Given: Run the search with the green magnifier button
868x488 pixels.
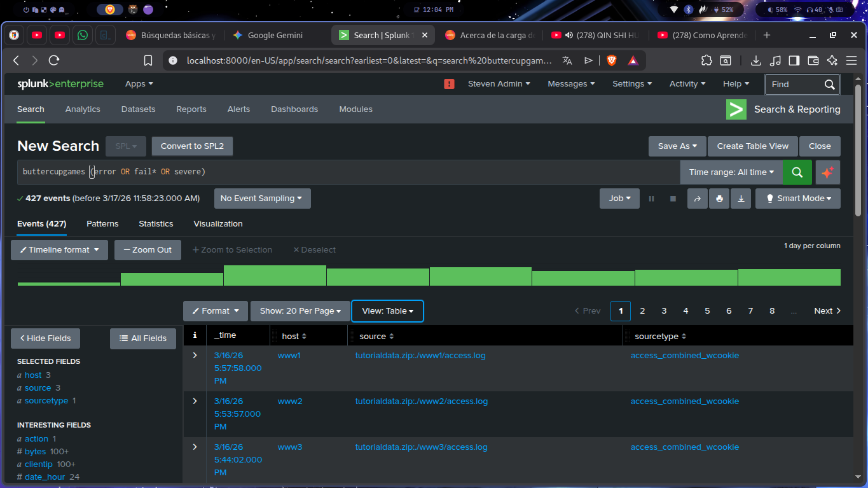Looking at the screenshot, I should tap(797, 172).
